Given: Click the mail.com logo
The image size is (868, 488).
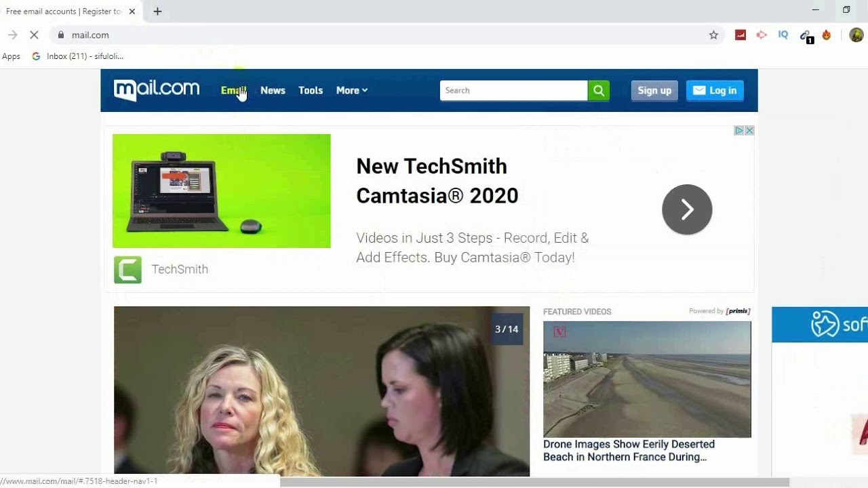Looking at the screenshot, I should (157, 90).
